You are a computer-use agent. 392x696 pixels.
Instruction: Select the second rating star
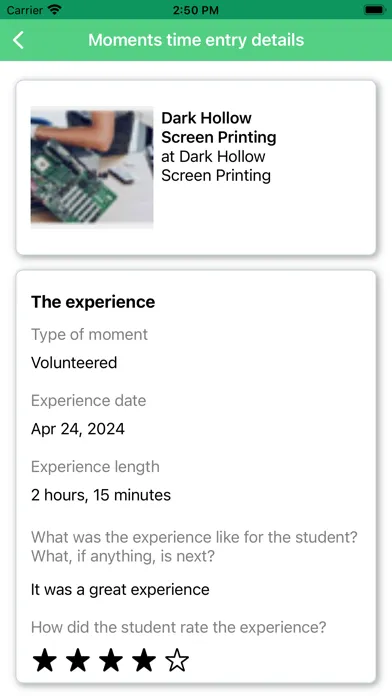pyautogui.click(x=78, y=660)
